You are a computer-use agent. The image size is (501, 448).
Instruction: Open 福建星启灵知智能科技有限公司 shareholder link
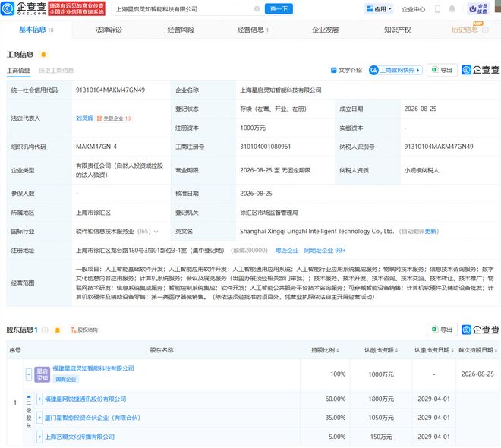point(93,368)
